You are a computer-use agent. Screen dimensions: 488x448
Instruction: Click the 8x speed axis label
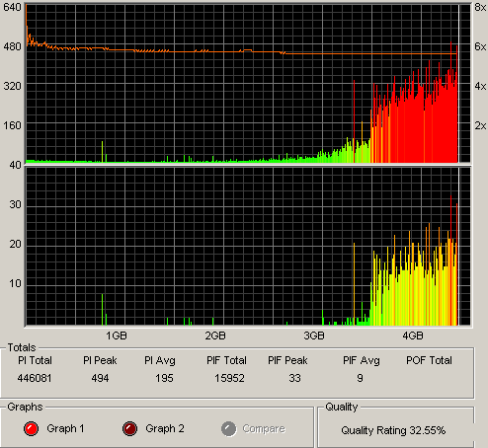pyautogui.click(x=480, y=7)
